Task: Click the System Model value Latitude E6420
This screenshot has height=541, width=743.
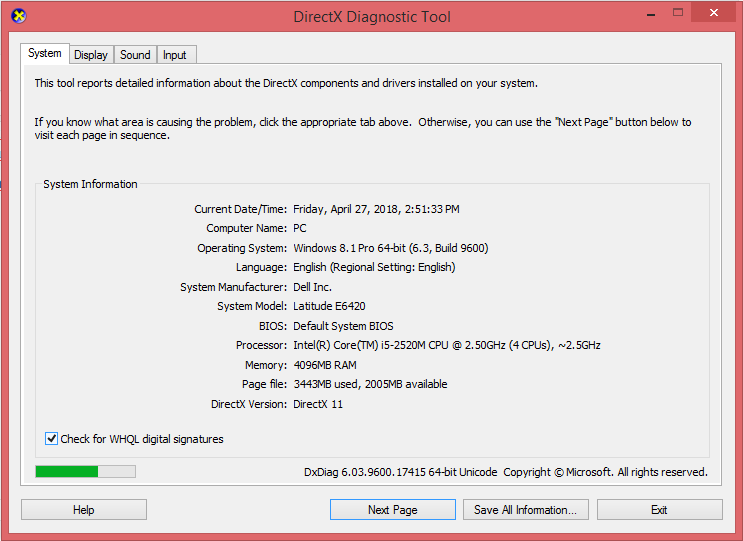Action: tap(329, 306)
